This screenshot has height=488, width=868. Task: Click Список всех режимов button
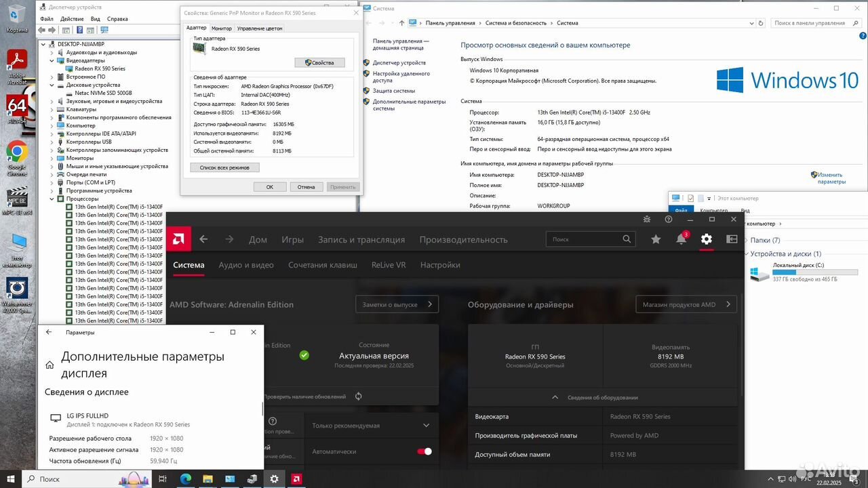click(x=224, y=167)
